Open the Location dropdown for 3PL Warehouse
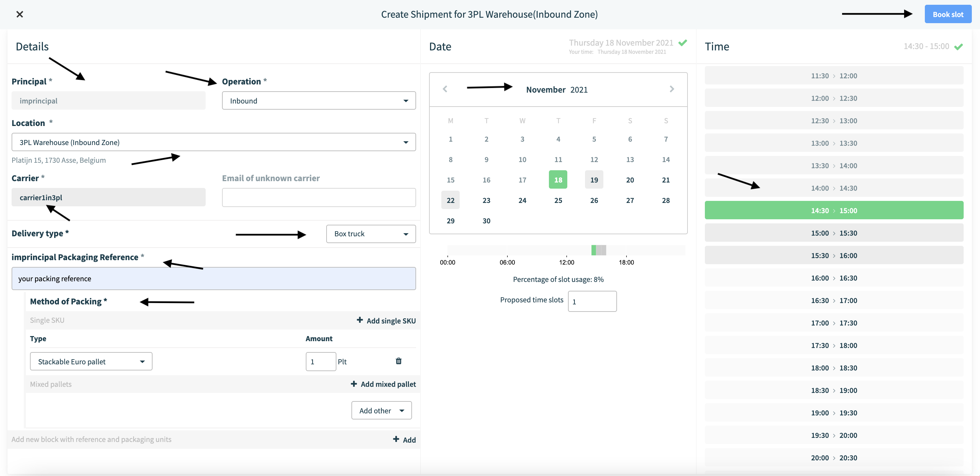 pos(214,142)
